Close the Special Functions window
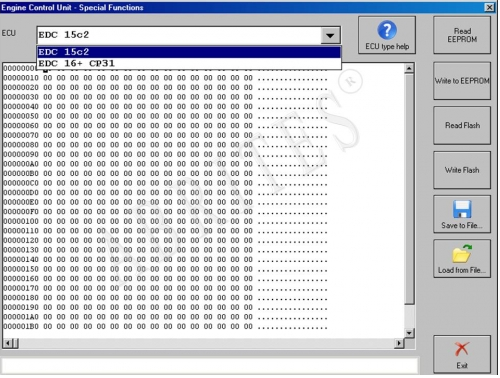This screenshot has height=378, width=500. point(489,7)
